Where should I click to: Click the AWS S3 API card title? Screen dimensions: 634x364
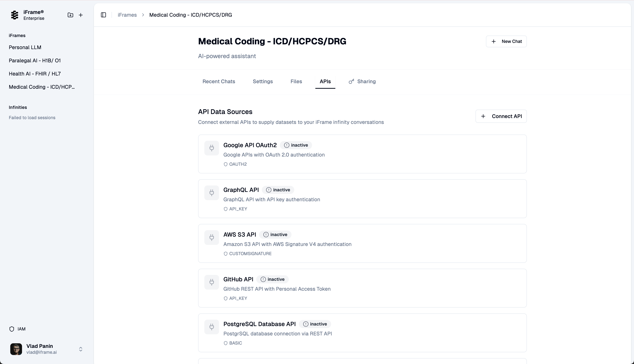click(x=240, y=235)
